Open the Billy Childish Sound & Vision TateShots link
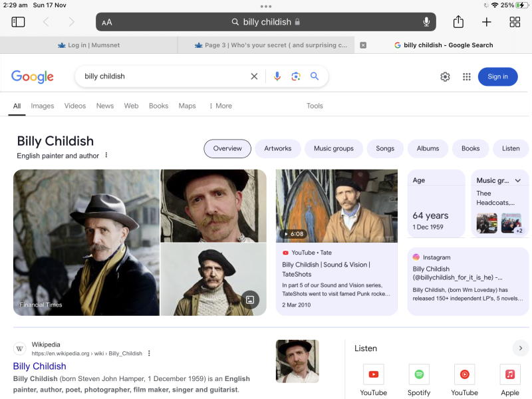This screenshot has height=399, width=532. [326, 269]
